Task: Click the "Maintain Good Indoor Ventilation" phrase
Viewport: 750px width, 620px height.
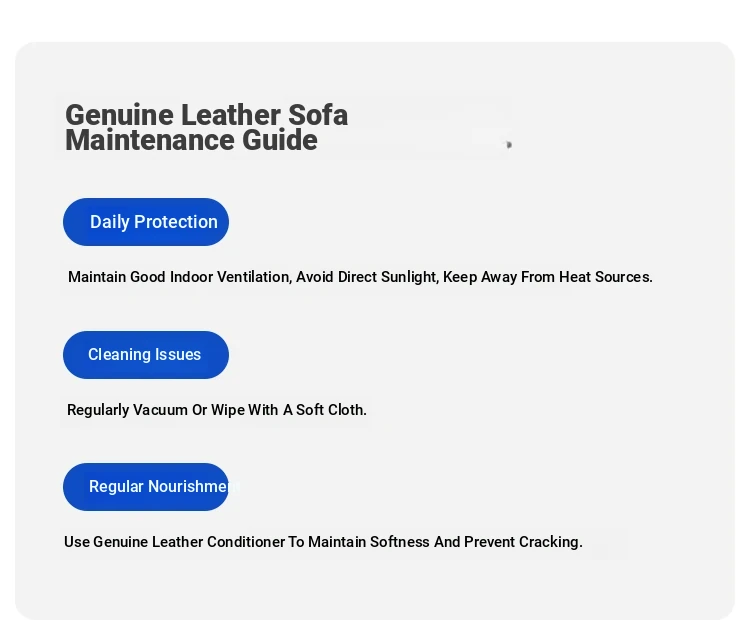Action: [180, 277]
